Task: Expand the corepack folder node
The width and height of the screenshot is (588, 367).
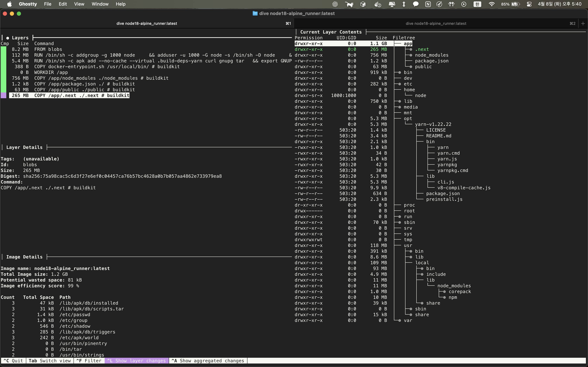Action: 460,292
